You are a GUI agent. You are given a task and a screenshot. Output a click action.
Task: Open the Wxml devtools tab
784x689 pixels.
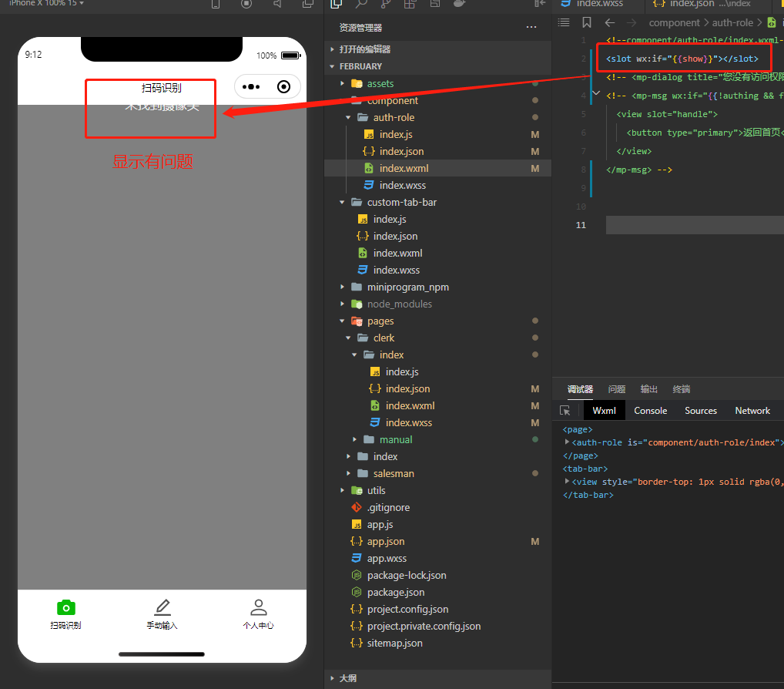pyautogui.click(x=604, y=410)
